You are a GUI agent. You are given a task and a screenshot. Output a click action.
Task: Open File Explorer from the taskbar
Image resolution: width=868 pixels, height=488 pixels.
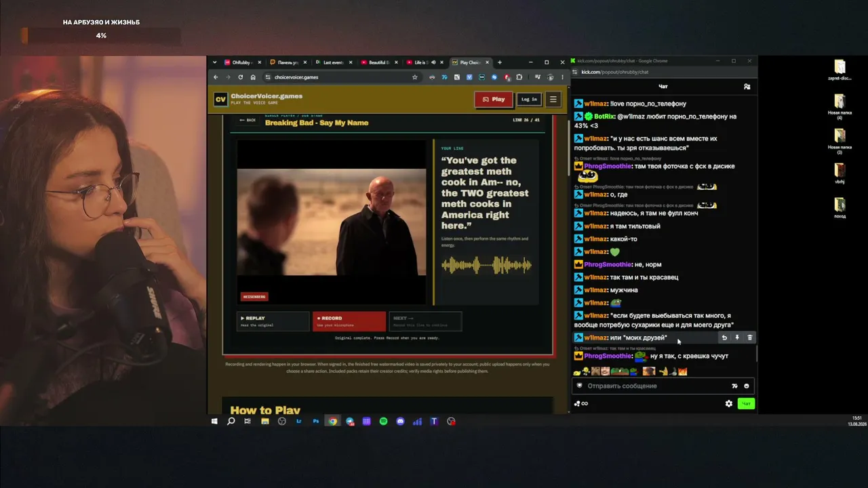click(x=265, y=422)
